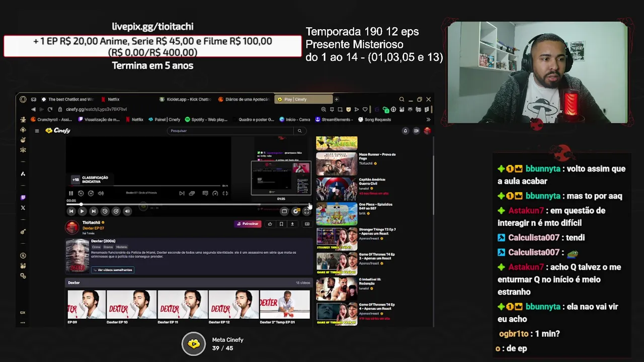Pause the inner Dexter video
644x362 pixels.
point(71,193)
